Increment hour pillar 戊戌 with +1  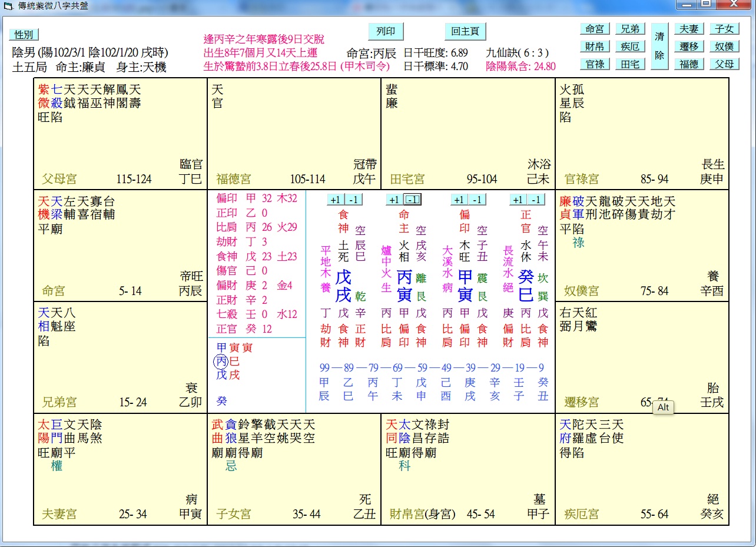click(x=335, y=200)
